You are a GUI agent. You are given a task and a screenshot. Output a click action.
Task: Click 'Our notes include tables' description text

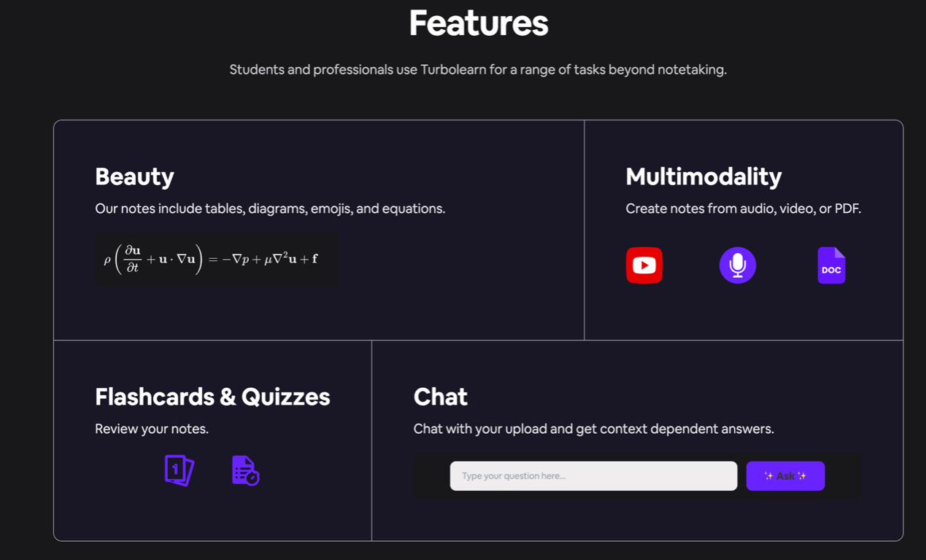[x=270, y=209]
